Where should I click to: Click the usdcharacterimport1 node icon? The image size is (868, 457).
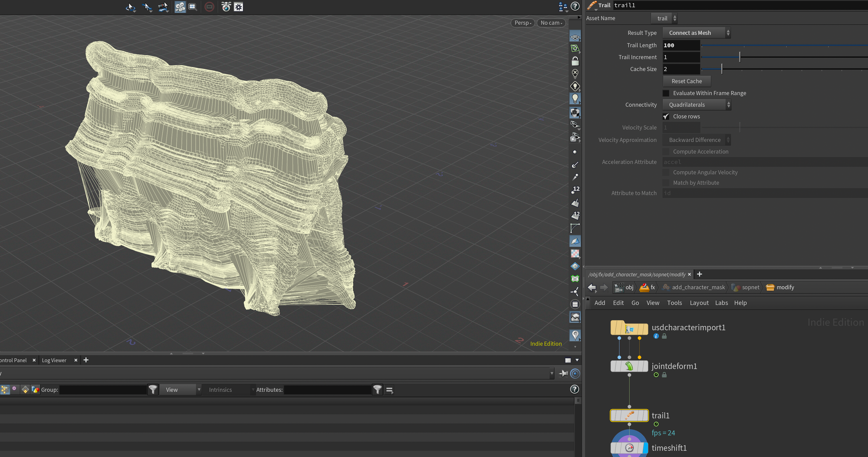tap(629, 328)
